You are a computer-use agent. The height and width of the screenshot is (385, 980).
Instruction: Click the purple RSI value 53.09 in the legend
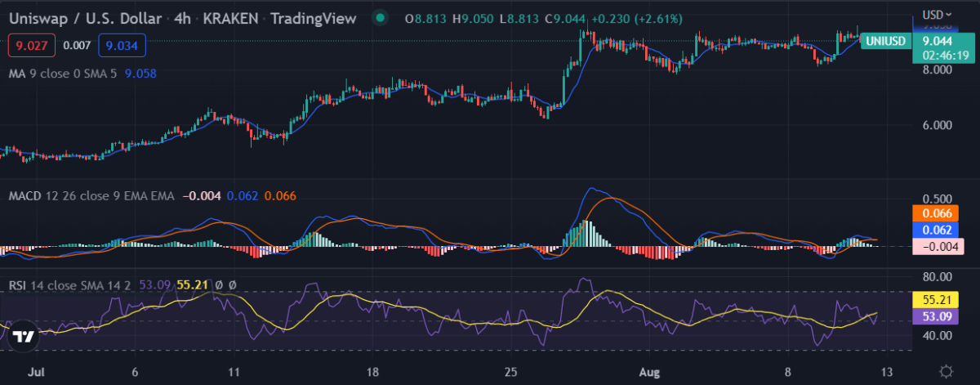pyautogui.click(x=155, y=284)
